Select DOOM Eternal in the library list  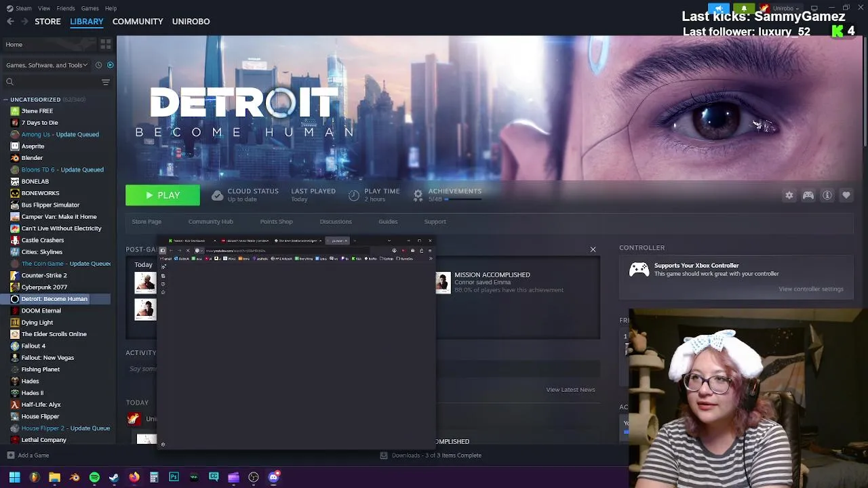pyautogui.click(x=41, y=310)
